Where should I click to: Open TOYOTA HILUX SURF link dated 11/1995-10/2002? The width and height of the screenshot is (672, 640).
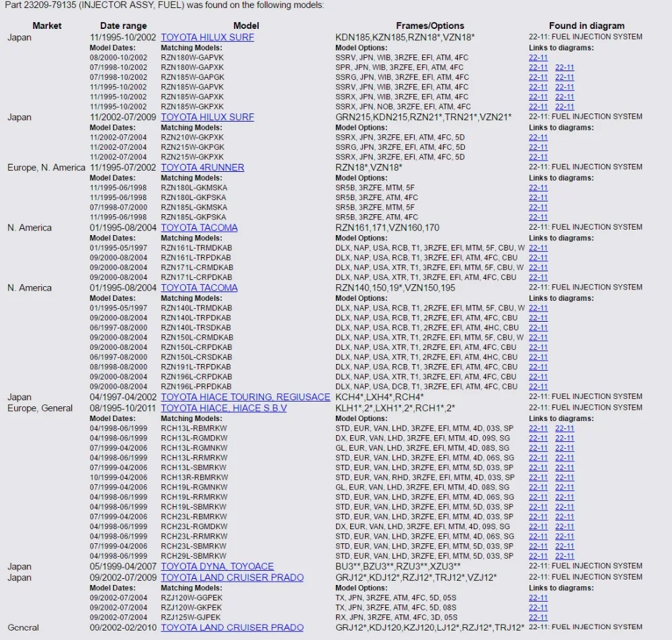coord(208,37)
